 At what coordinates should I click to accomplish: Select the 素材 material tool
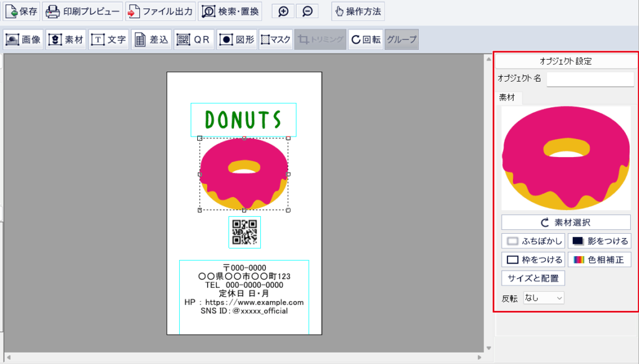pyautogui.click(x=66, y=39)
